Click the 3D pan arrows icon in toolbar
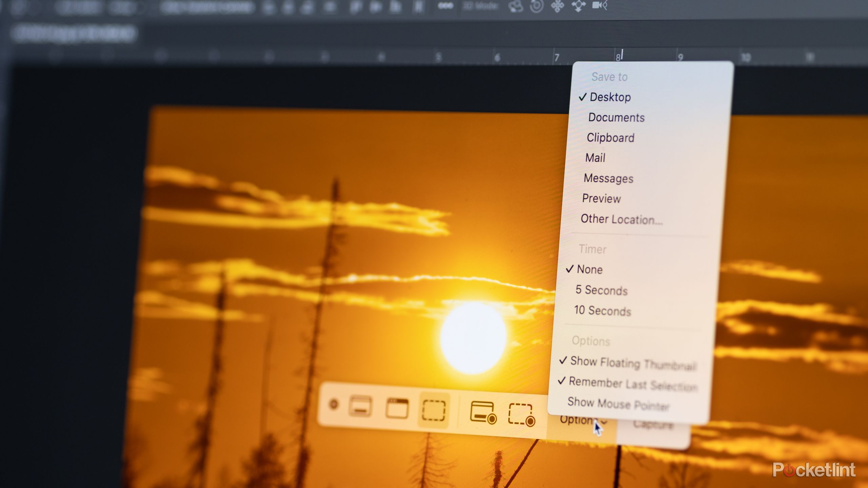Screen dimensions: 868x488 click(557, 6)
